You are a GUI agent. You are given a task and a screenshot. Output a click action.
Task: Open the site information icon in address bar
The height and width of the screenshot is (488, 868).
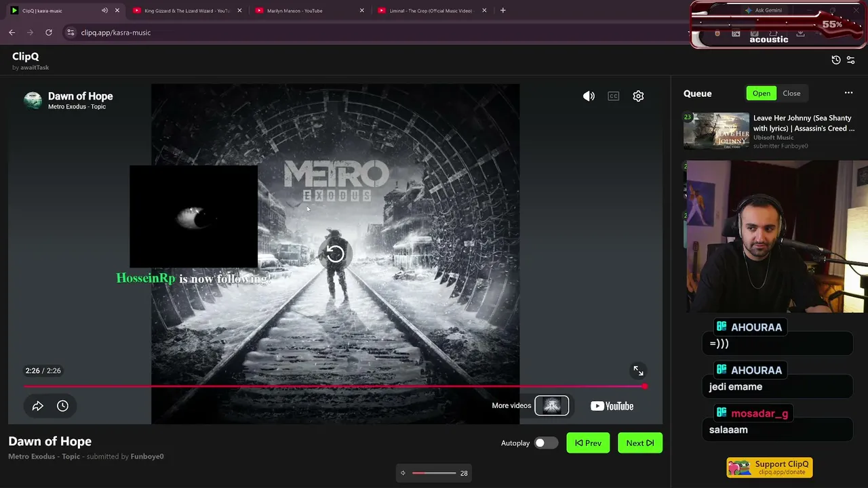click(x=71, y=33)
